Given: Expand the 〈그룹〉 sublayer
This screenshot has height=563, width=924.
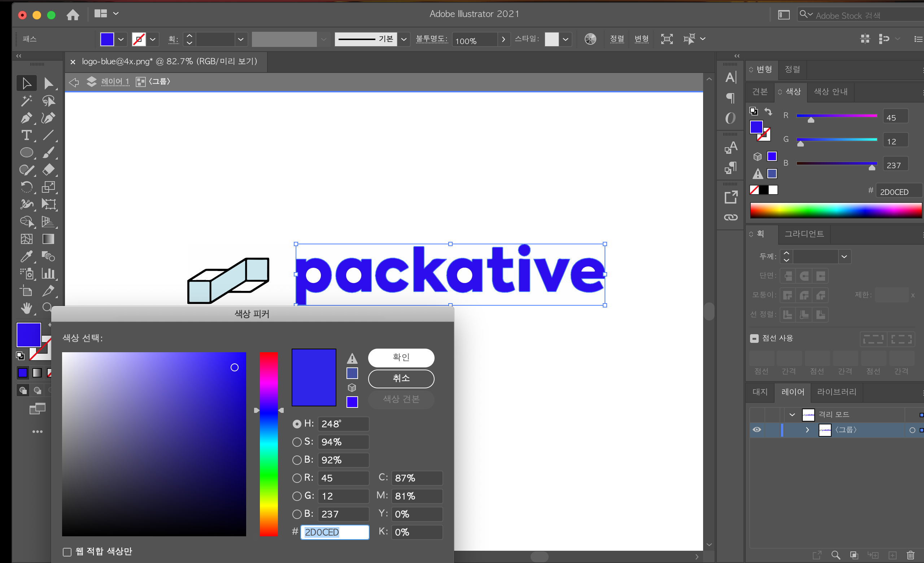Looking at the screenshot, I should tap(807, 429).
